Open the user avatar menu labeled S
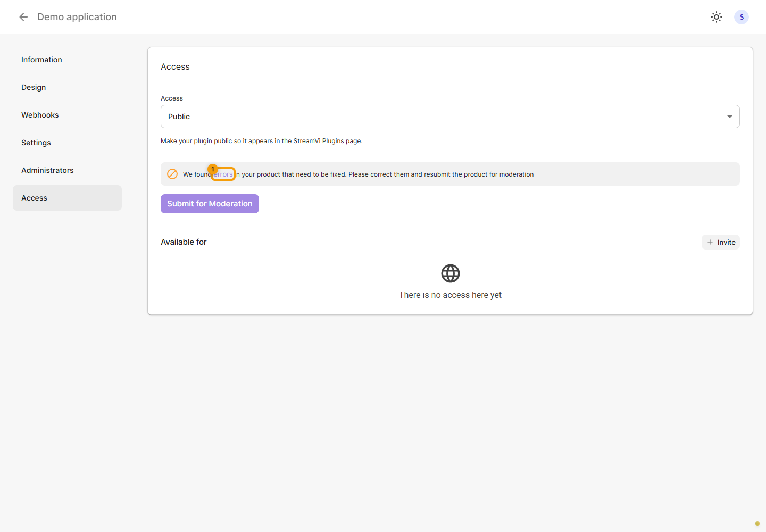 point(742,17)
